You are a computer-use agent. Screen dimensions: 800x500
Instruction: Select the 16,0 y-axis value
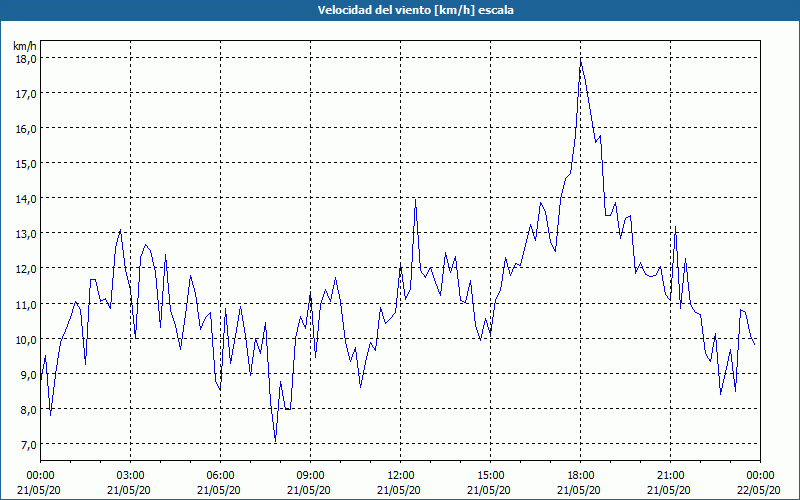pyautogui.click(x=26, y=129)
